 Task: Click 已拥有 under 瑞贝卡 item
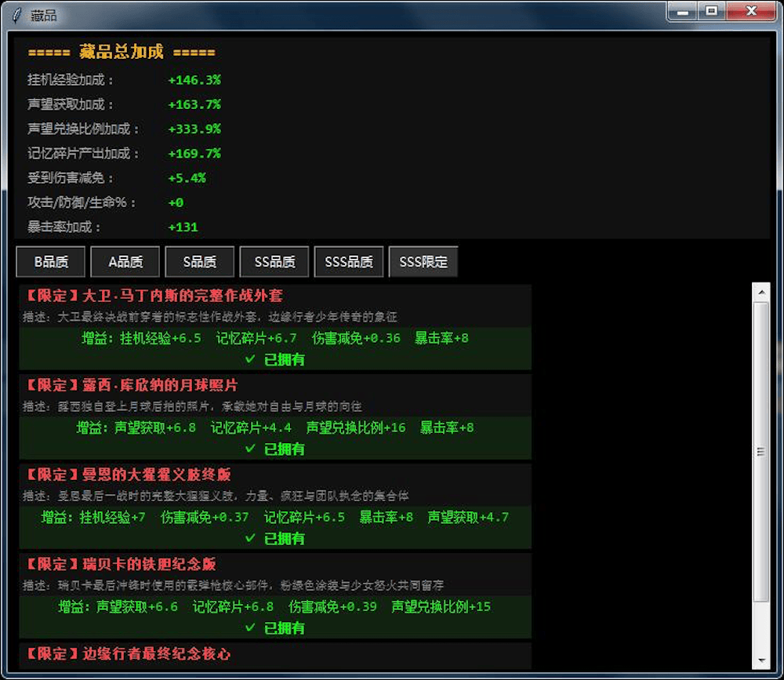point(275,628)
